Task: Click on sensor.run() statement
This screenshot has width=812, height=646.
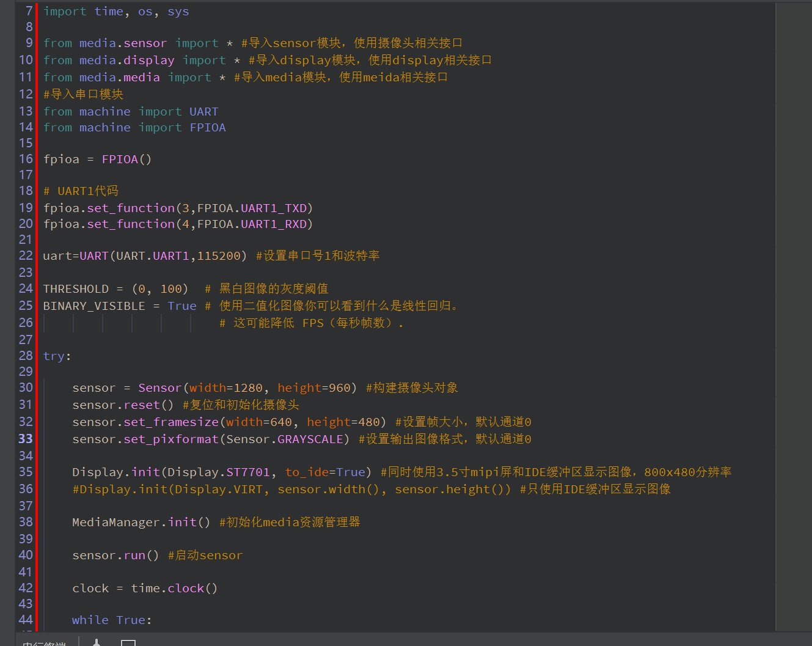Action: point(115,556)
